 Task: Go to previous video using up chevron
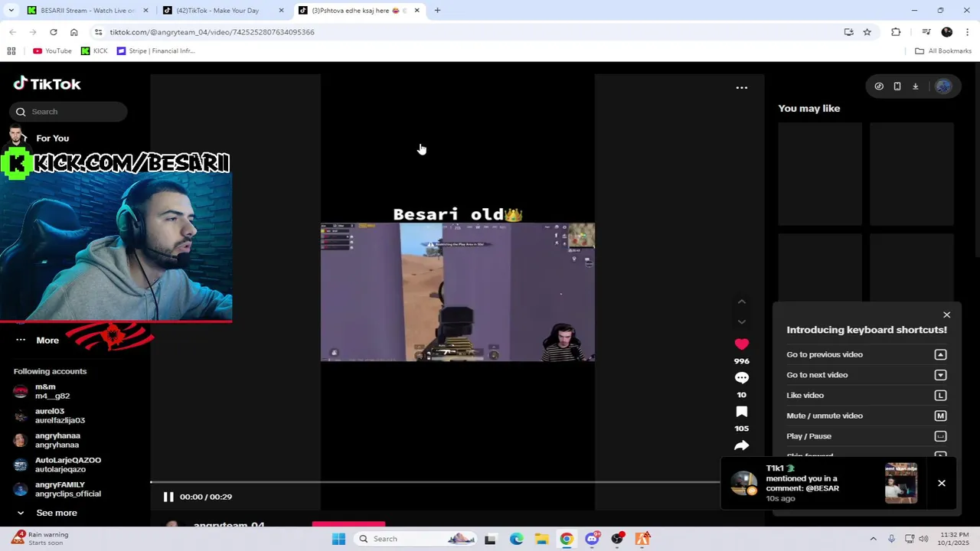741,302
